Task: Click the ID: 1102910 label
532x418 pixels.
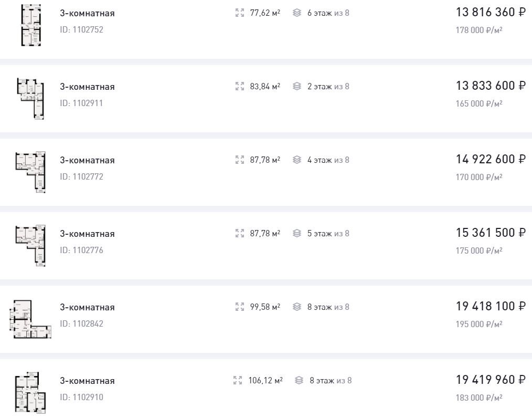Action: pyautogui.click(x=81, y=398)
